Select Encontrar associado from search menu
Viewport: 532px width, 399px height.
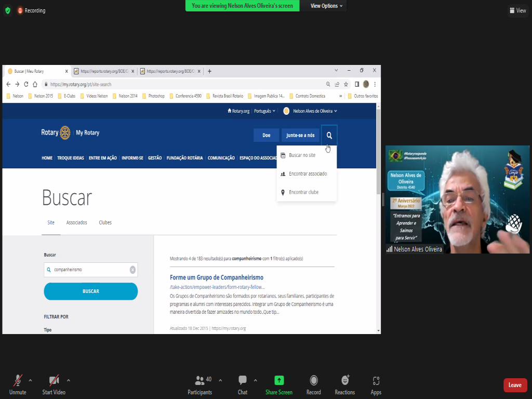tap(308, 174)
